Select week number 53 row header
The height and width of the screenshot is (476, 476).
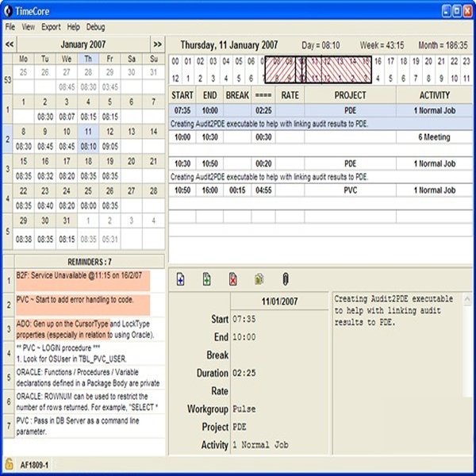tap(8, 80)
